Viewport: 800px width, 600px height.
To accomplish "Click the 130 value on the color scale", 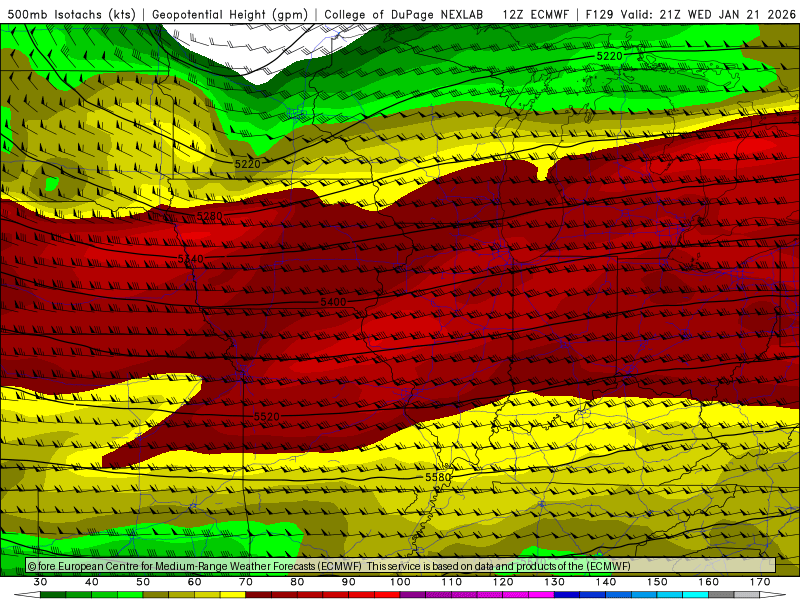I will coord(554,582).
